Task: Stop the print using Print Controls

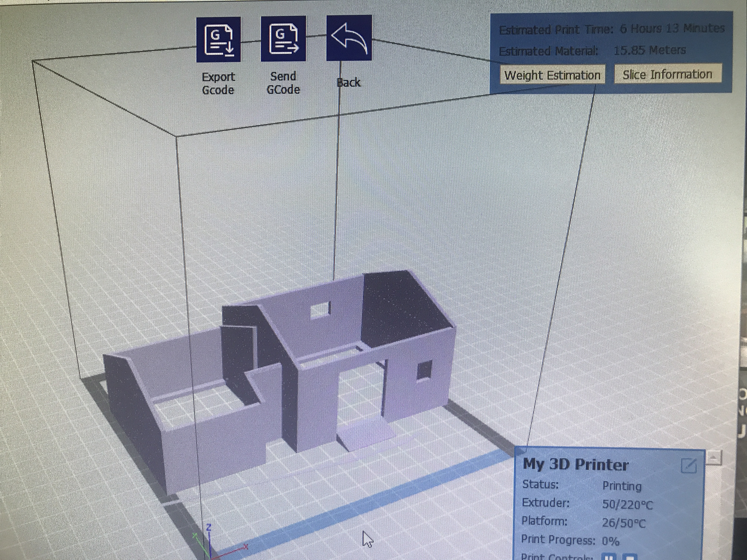Action: click(x=630, y=557)
